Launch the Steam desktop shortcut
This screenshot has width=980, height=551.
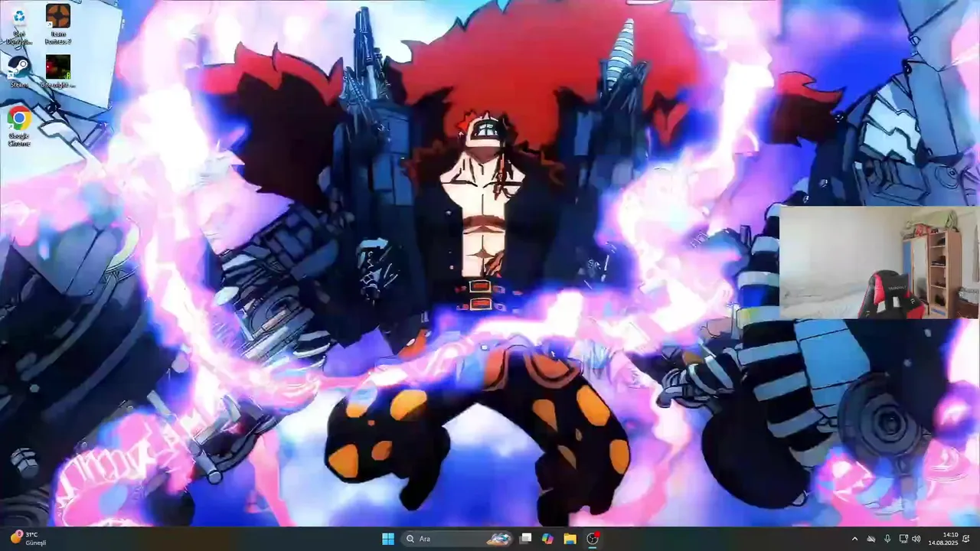point(19,70)
